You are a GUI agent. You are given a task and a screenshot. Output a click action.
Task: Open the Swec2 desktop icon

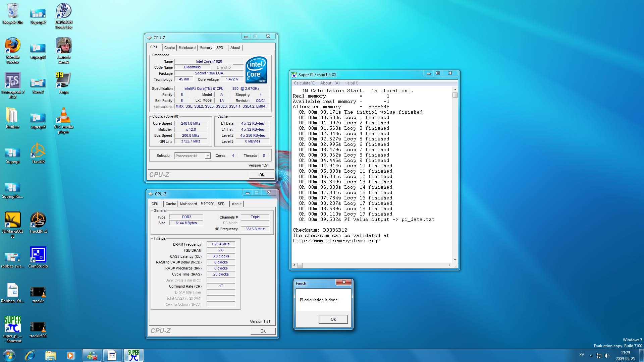click(38, 85)
